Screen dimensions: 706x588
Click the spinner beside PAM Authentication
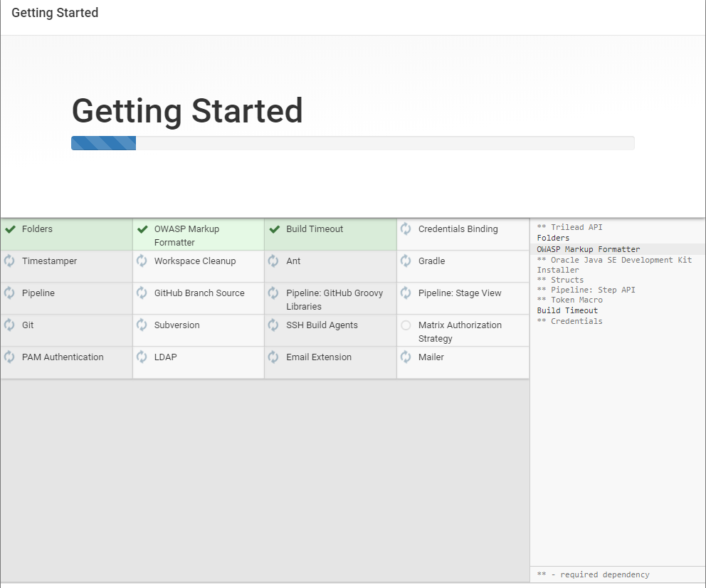[9, 357]
